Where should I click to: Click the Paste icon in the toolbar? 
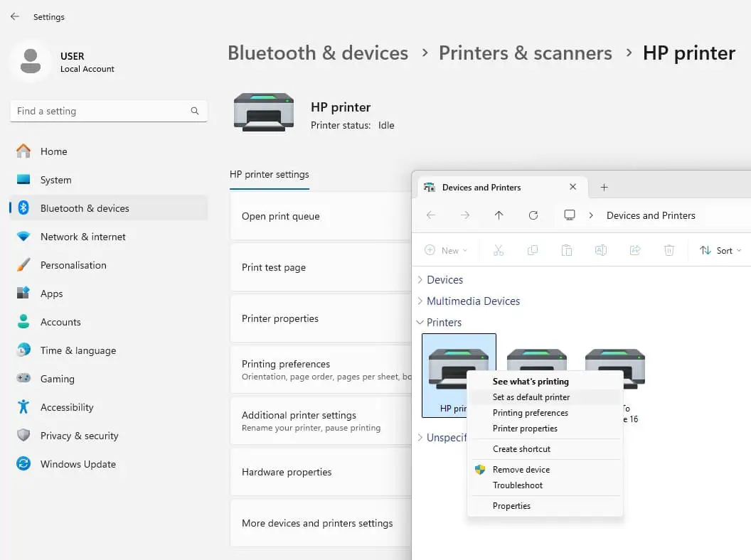pyautogui.click(x=567, y=249)
